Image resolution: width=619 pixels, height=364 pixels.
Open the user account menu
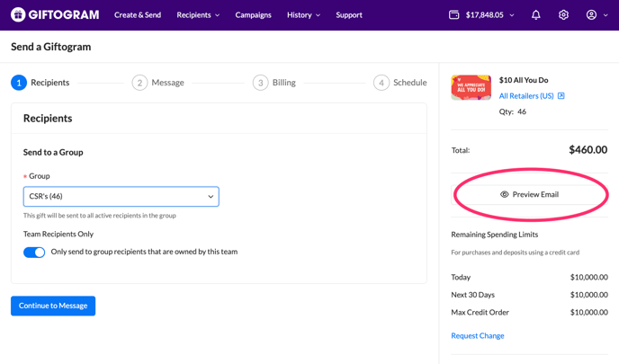pos(596,15)
